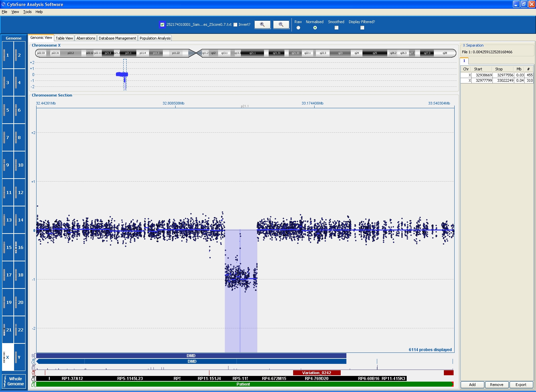Click band q25 on chromosome X ideogram
The height and width of the screenshot is (392, 536).
pyautogui.click(x=375, y=53)
